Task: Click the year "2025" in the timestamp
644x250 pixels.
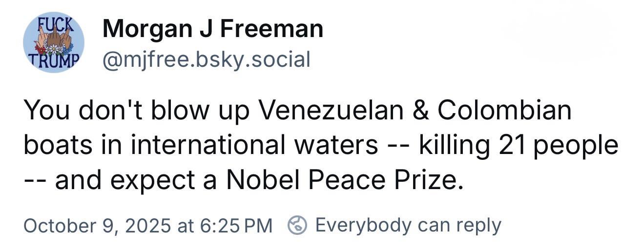Action: click(x=148, y=226)
